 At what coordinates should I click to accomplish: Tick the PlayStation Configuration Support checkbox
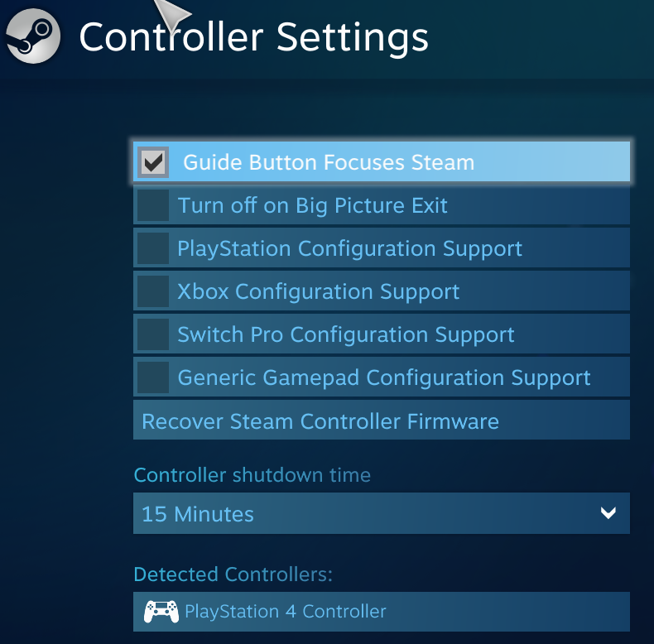153,248
